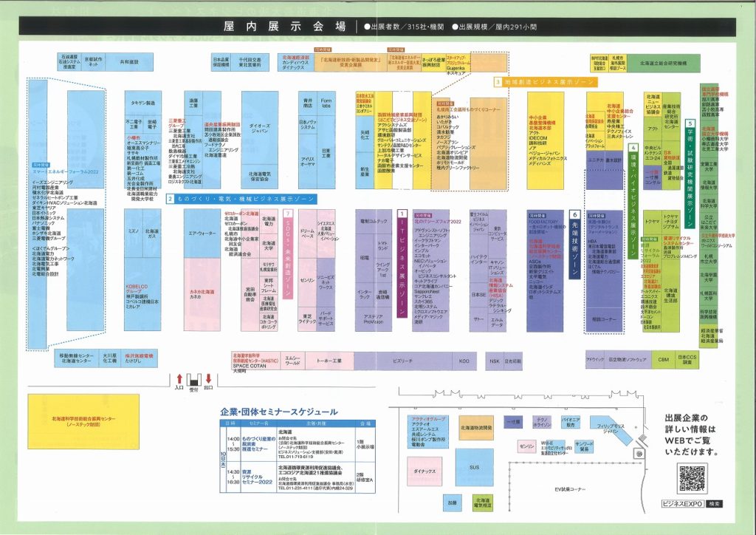This screenshot has width=756, height=535.
Task: Click the 相談コーナー booth
Action: (604, 319)
